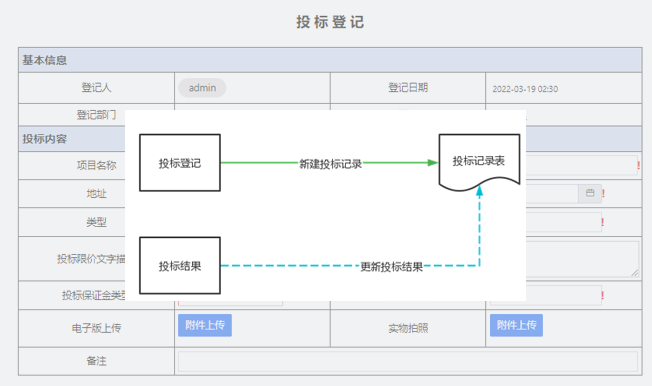
Task: Select the 投标登记 box in the diagram
Action: tap(180, 163)
